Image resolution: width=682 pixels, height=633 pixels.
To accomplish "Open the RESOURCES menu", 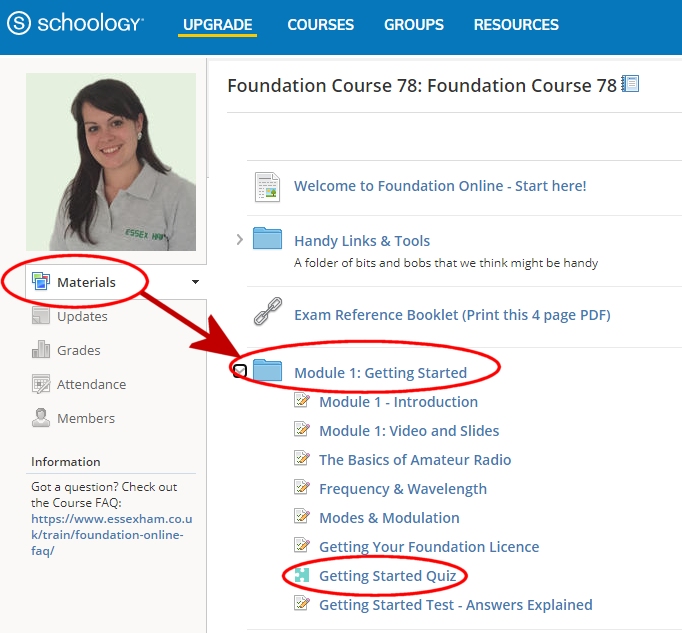I will pos(516,25).
